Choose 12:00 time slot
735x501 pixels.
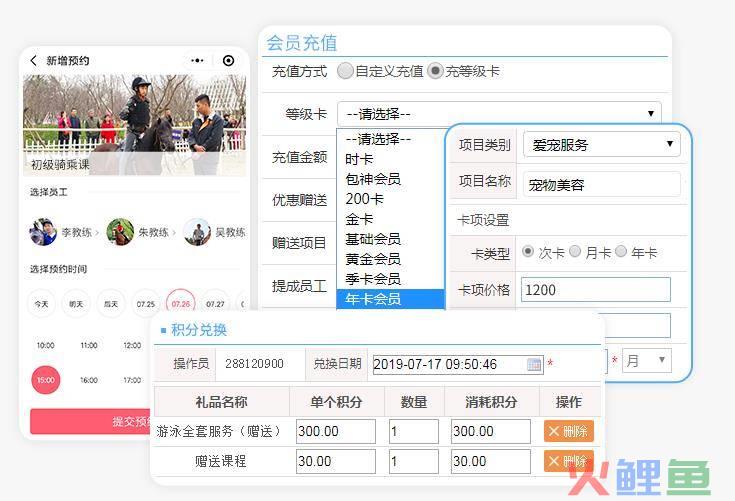[x=132, y=345]
